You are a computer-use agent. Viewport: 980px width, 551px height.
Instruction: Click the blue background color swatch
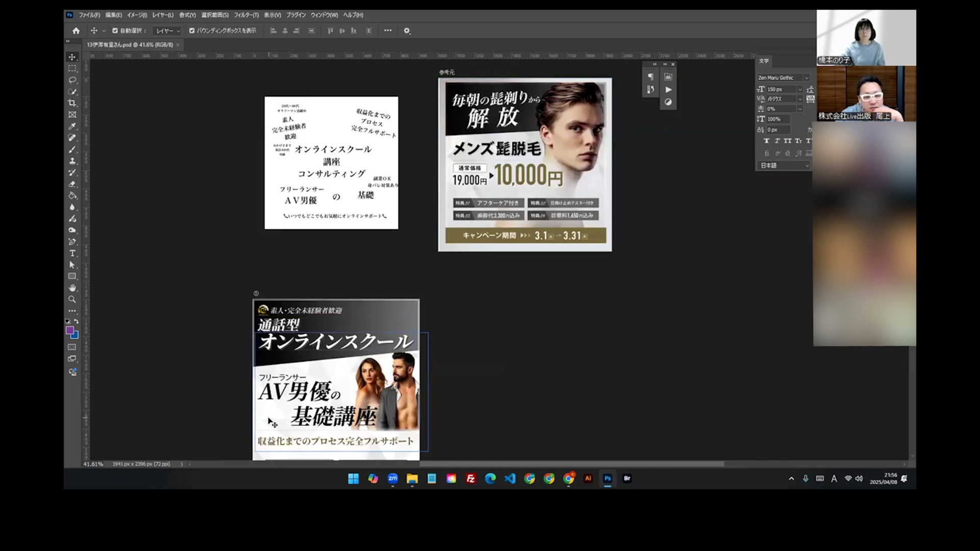pyautogui.click(x=76, y=336)
